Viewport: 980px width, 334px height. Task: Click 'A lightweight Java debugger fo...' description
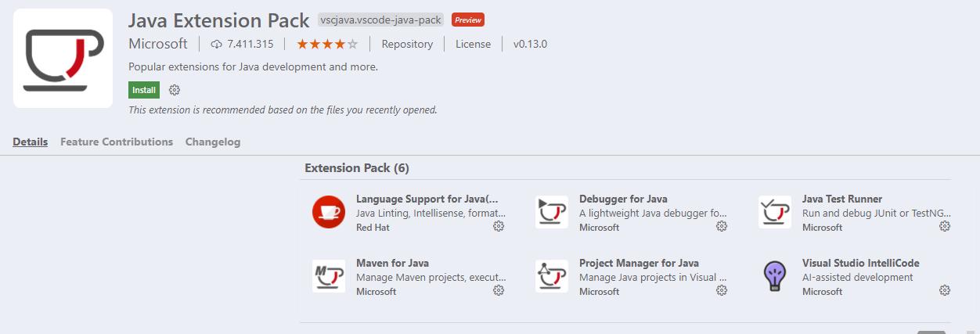point(654,213)
